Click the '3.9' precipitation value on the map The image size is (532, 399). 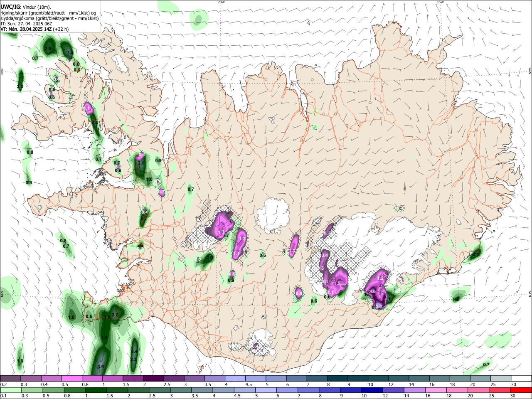[101, 367]
